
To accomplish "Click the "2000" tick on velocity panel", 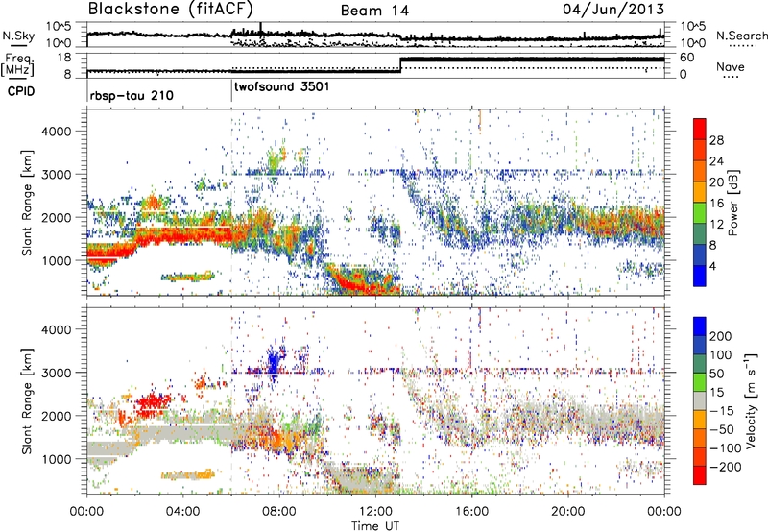I will click(x=56, y=416).
